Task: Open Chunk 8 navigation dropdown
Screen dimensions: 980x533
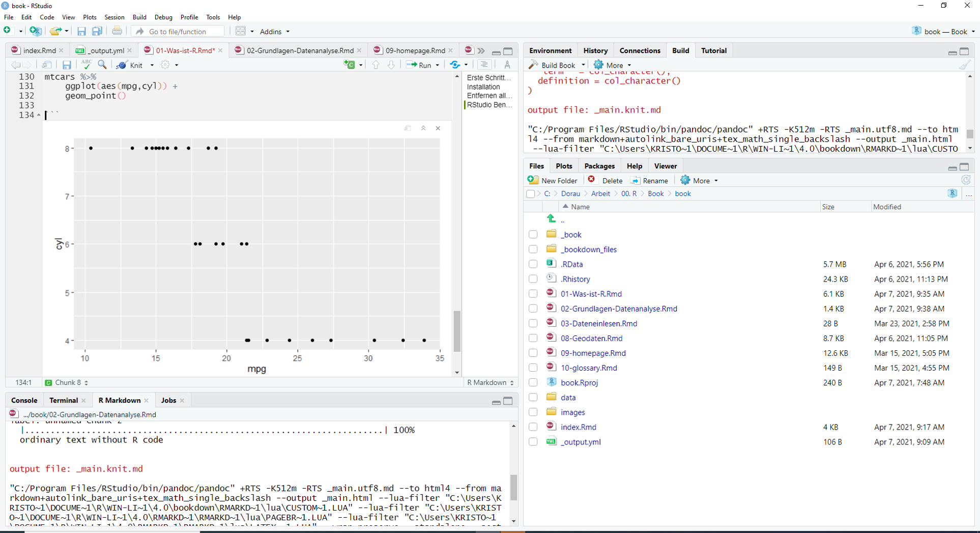Action: coord(67,382)
